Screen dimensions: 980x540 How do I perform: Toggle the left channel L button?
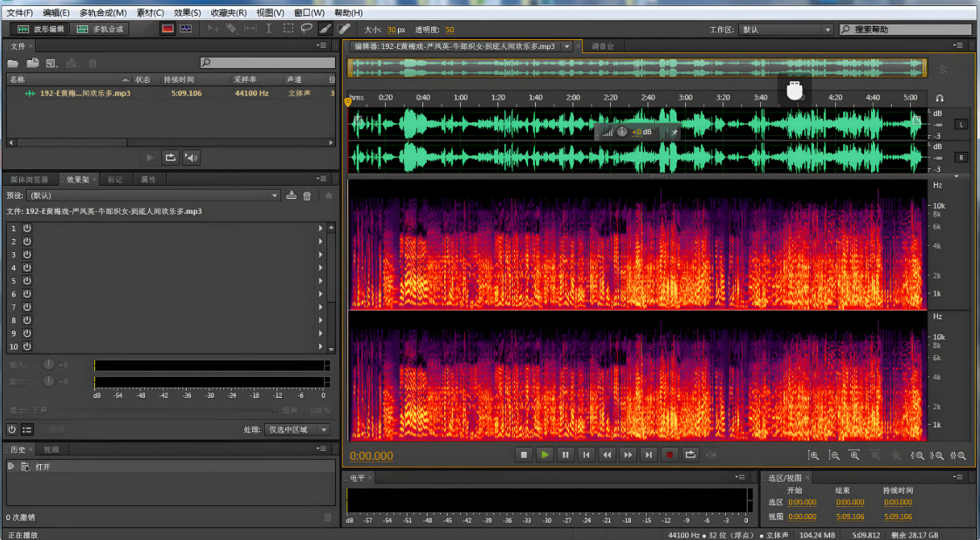962,125
